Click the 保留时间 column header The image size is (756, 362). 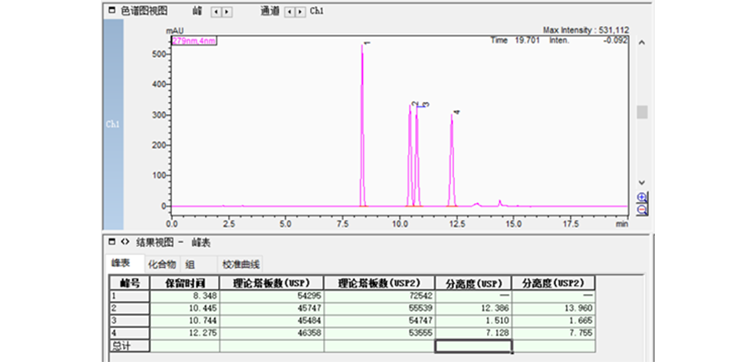[185, 282]
